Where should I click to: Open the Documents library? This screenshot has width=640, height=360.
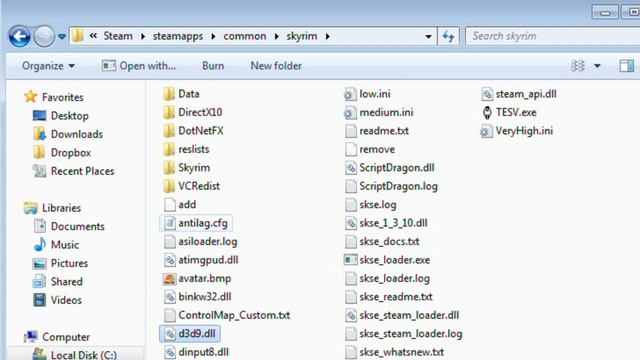click(x=69, y=227)
